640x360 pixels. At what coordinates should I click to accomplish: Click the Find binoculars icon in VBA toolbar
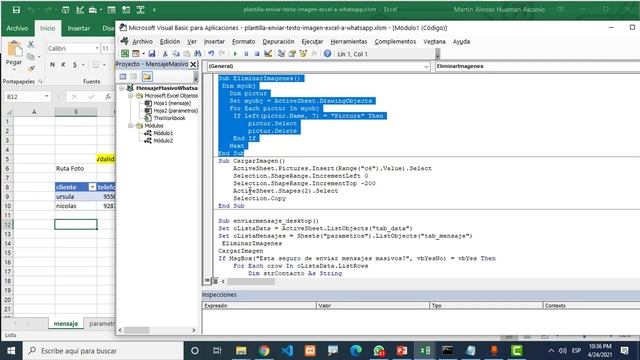[x=198, y=53]
